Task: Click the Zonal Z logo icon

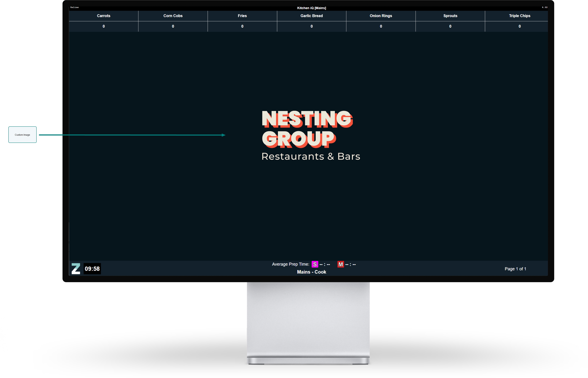Action: coord(76,269)
